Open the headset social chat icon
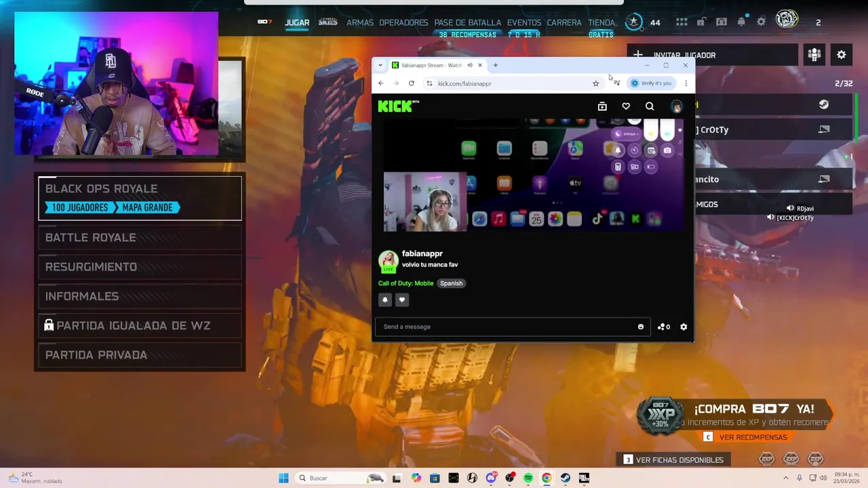Screen dimensions: 868x488 (x=722, y=22)
